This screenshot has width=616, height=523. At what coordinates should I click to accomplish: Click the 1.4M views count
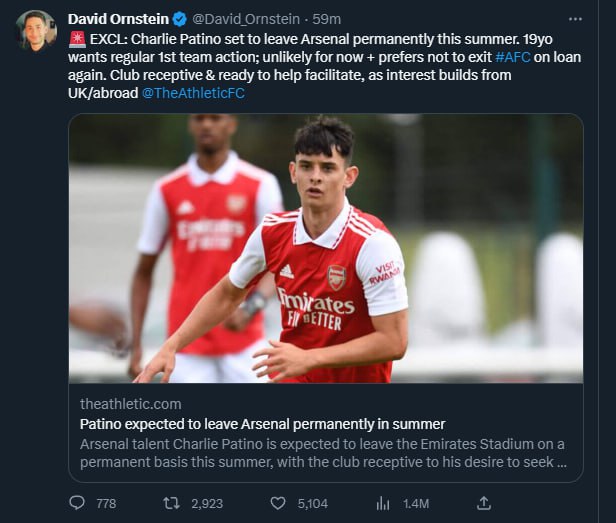tap(415, 503)
